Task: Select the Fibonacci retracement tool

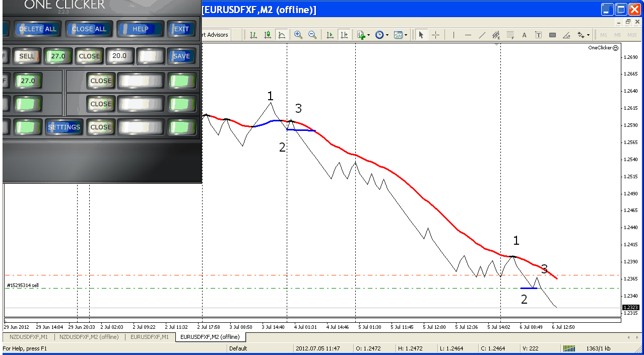Action: click(510, 35)
